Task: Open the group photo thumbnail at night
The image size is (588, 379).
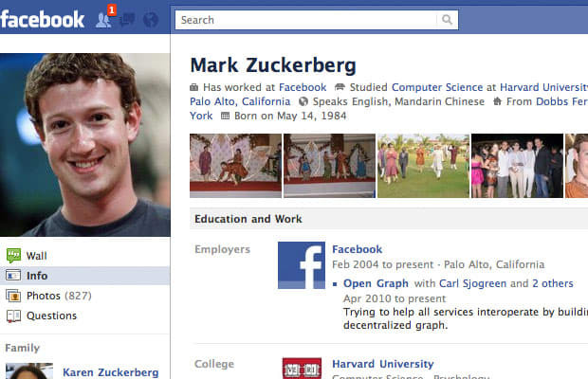Action: tap(517, 166)
